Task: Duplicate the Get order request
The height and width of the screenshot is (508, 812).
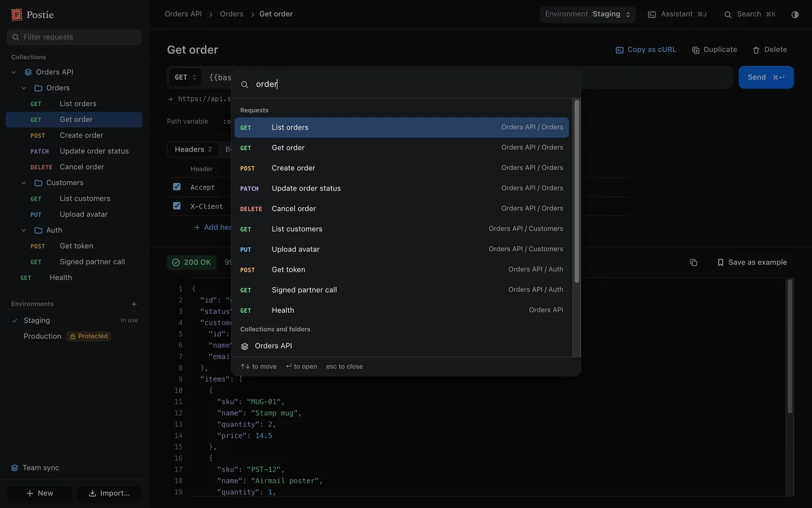Action: click(715, 50)
